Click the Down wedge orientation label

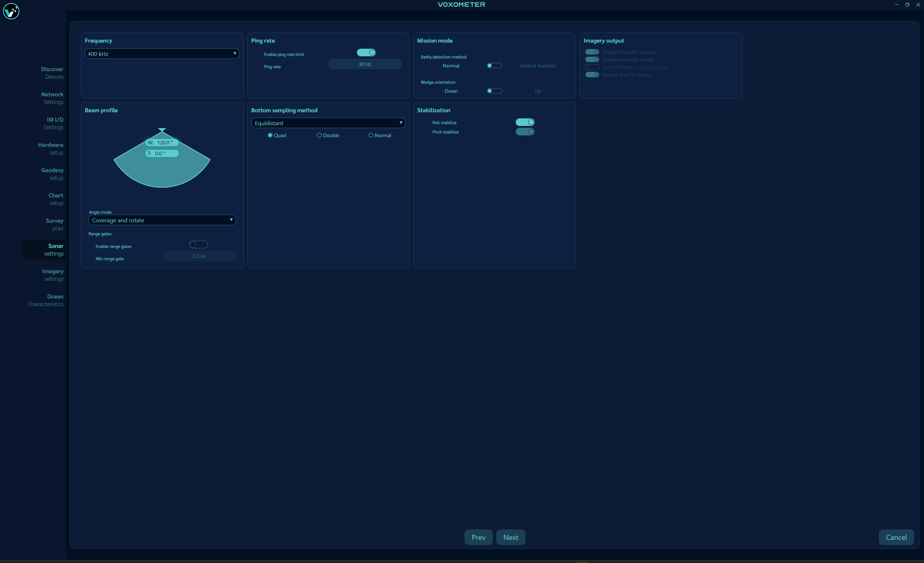click(x=451, y=91)
